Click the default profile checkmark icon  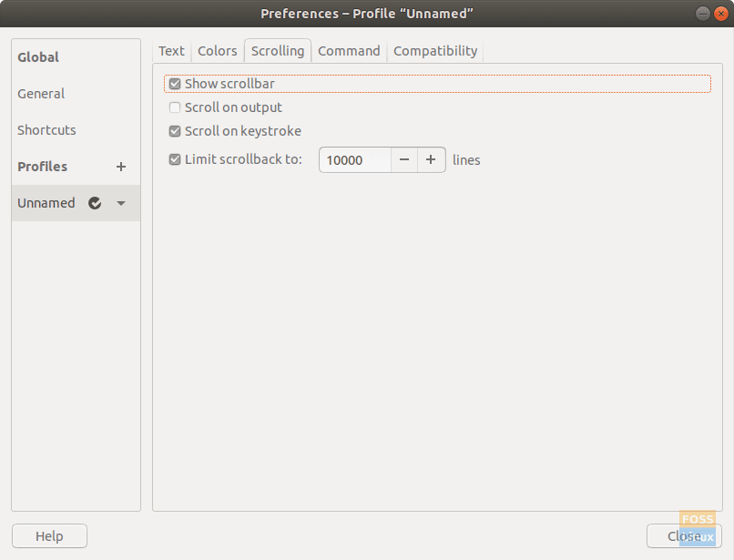[95, 203]
